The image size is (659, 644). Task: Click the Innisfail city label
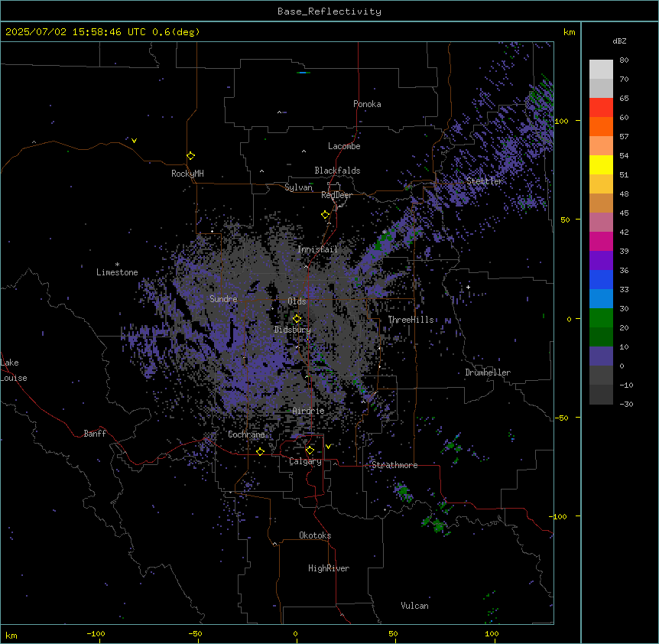pos(317,249)
